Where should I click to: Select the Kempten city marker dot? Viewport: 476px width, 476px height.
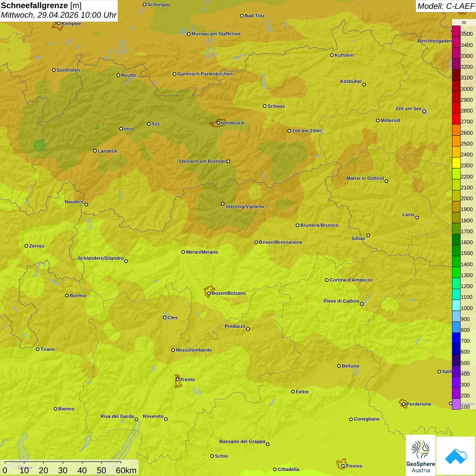click(x=58, y=23)
